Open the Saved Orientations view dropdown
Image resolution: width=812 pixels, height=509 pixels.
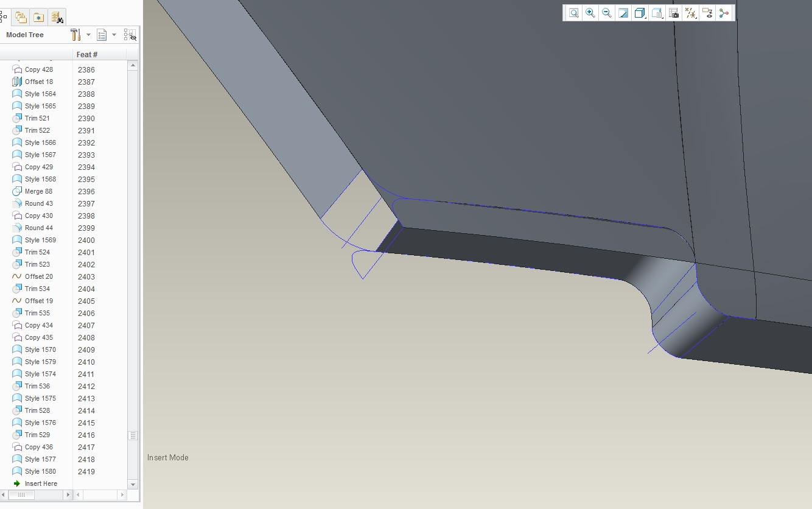pyautogui.click(x=657, y=13)
